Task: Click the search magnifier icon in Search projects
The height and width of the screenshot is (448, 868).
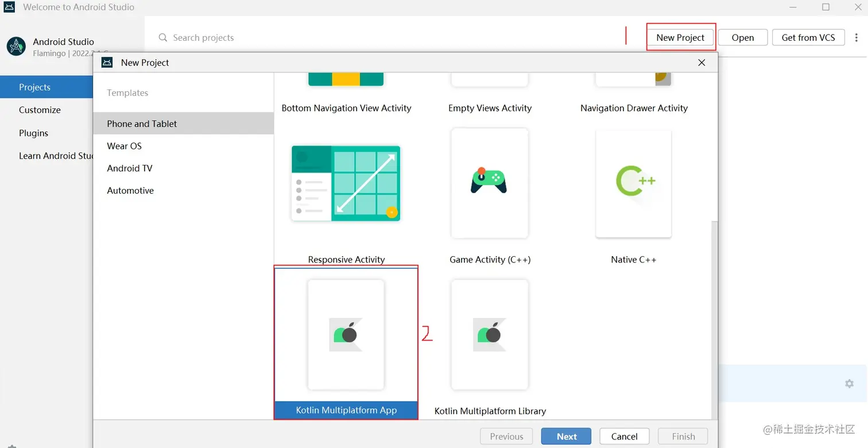Action: pos(163,38)
